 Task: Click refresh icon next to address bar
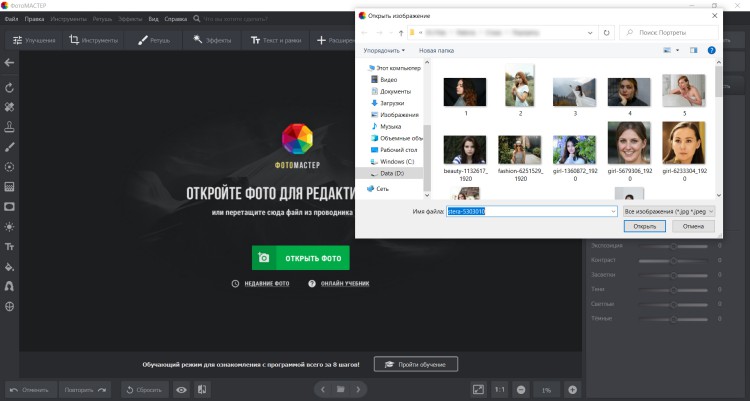click(x=606, y=32)
